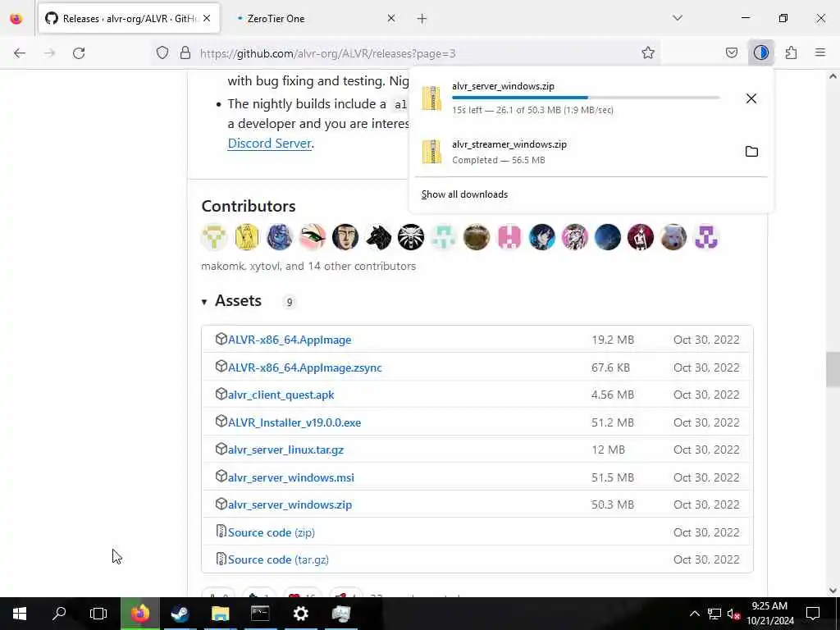The width and height of the screenshot is (840, 630).
Task: Download ALVR_Installer_v19.0.0.exe
Action: (294, 422)
